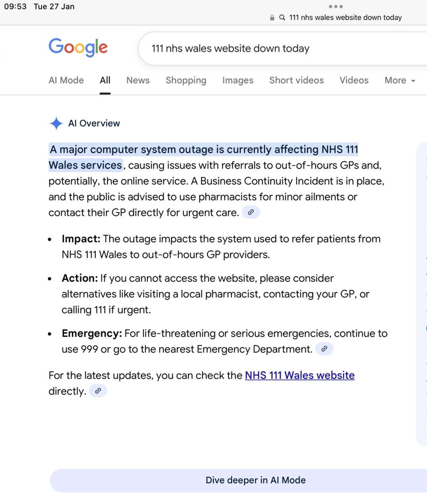
Task: Switch to the Images tab
Action: click(x=238, y=80)
